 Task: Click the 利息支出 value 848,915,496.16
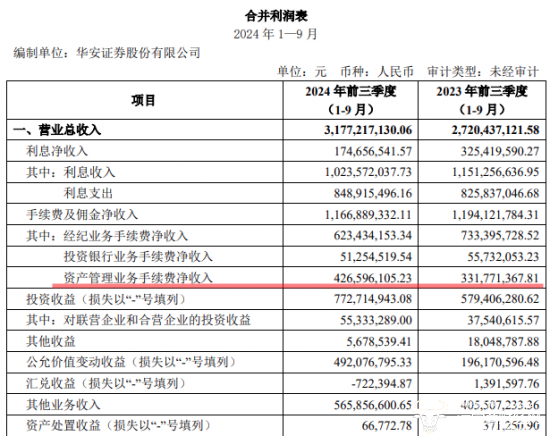coord(373,193)
